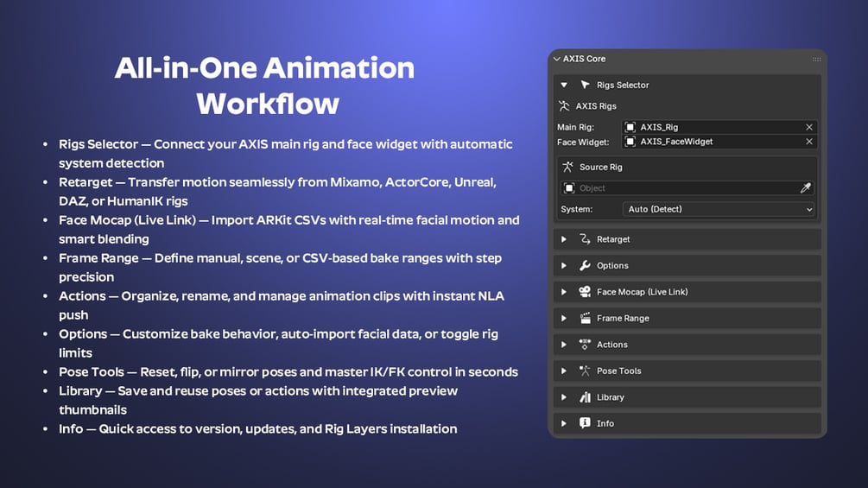Image resolution: width=868 pixels, height=488 pixels.
Task: Open the Options panel label
Action: 612,265
